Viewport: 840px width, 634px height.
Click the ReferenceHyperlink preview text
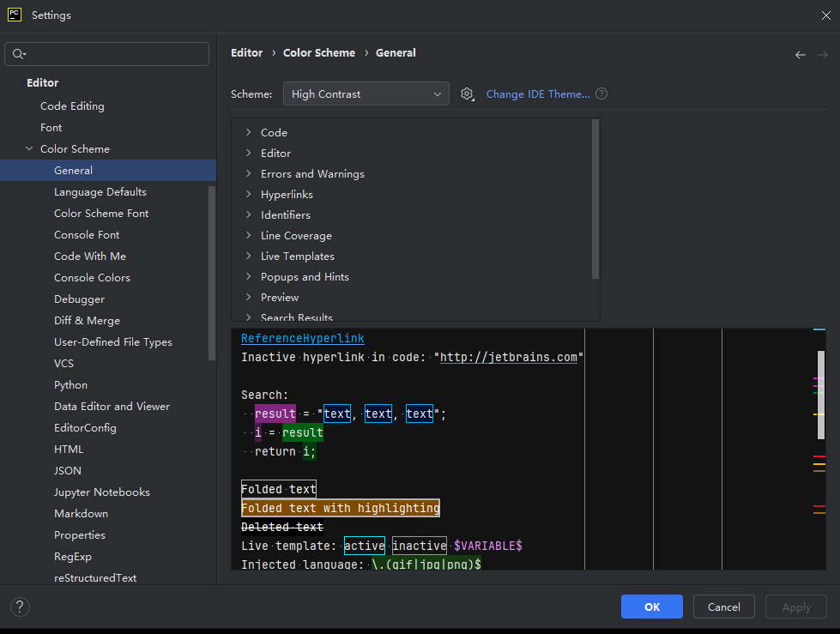303,339
